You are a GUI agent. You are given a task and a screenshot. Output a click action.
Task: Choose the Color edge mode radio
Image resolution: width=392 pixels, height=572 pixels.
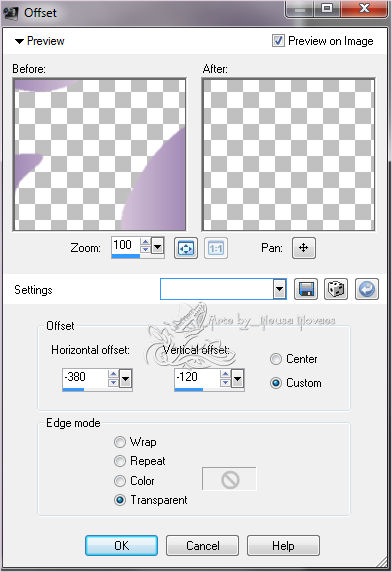click(120, 481)
